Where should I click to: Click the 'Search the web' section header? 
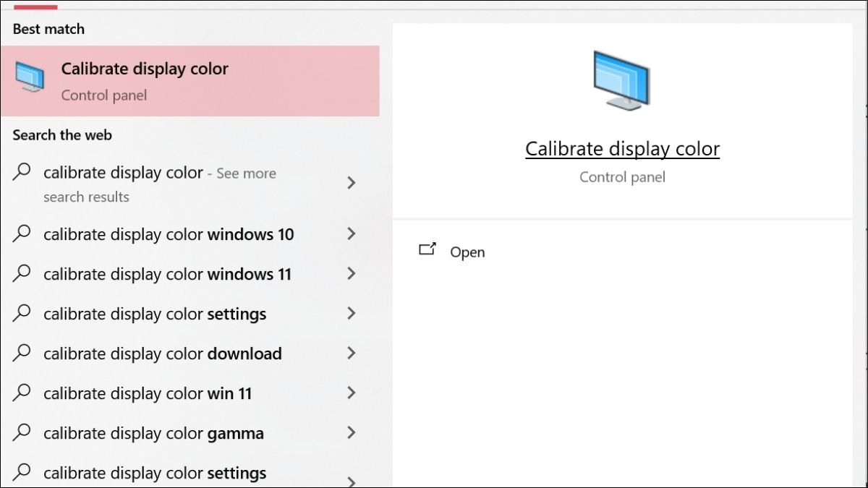62,135
